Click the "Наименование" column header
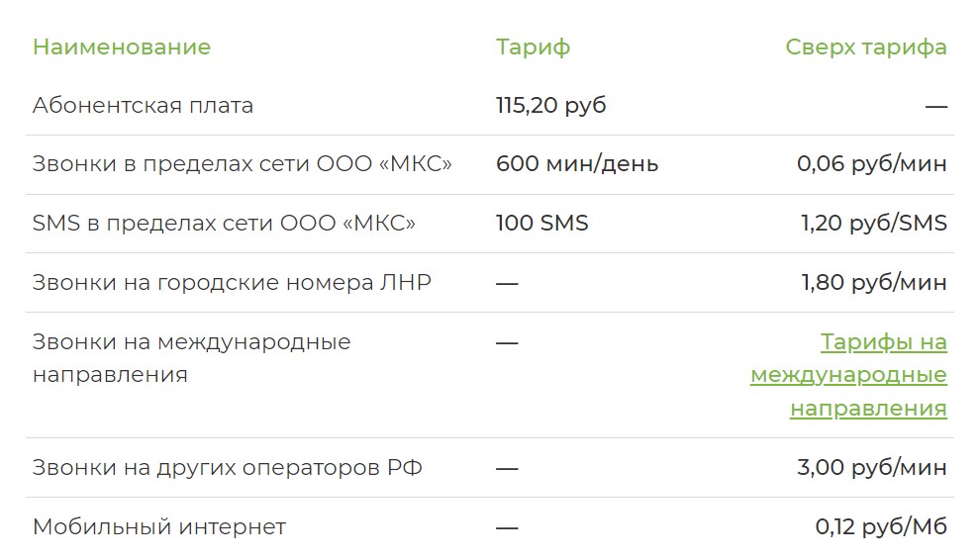980x560 pixels. [122, 47]
